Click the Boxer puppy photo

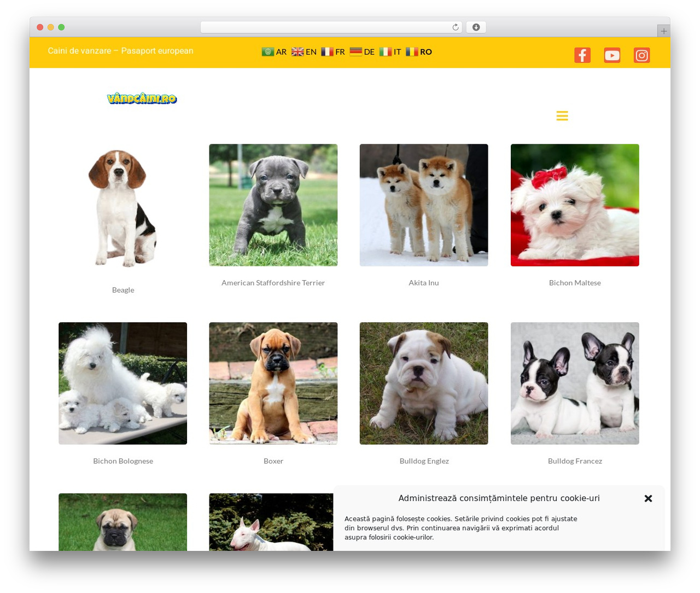(x=273, y=383)
